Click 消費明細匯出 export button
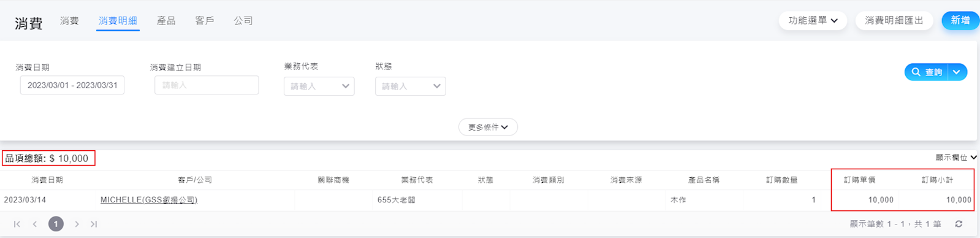This screenshot has height=238, width=980. pyautogui.click(x=894, y=20)
